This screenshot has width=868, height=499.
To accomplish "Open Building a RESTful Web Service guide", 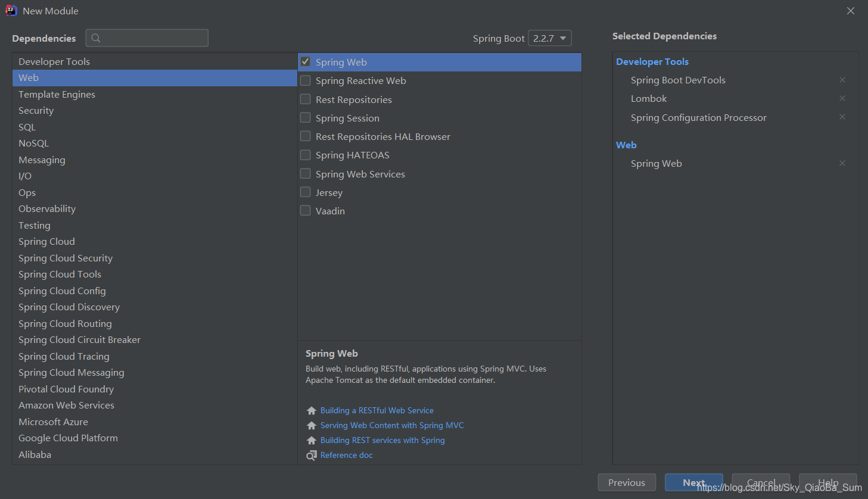I will coord(377,411).
